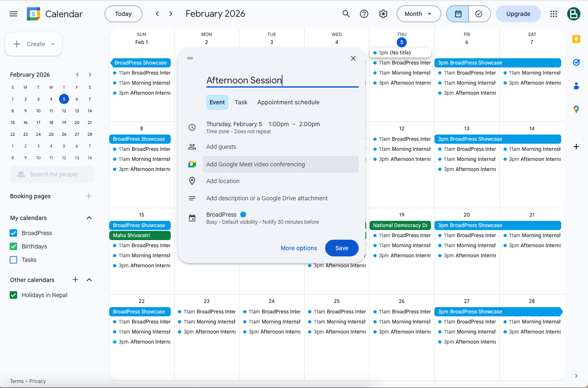Open the Maha Shivaratri event
The image size is (588, 388).
click(140, 235)
